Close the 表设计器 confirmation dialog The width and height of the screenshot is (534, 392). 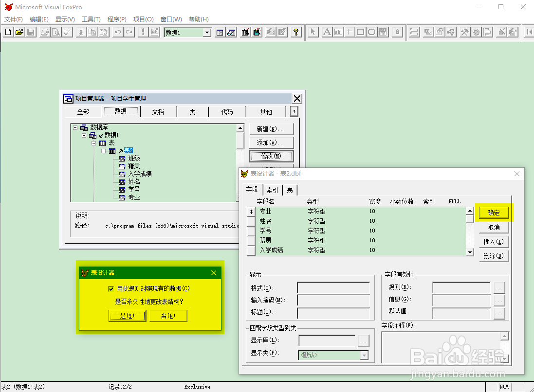click(214, 273)
